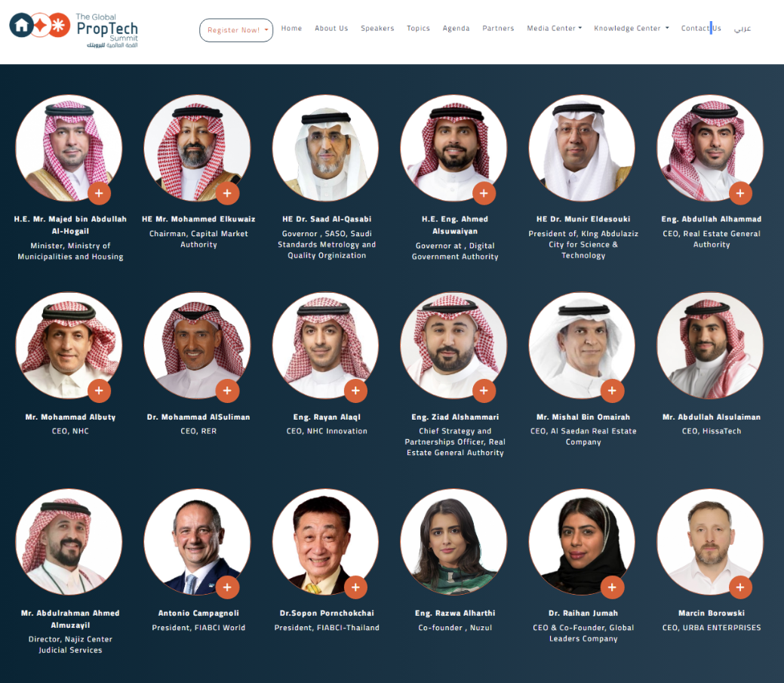This screenshot has width=784, height=683.
Task: Expand the Media Center menu
Action: [x=554, y=29]
